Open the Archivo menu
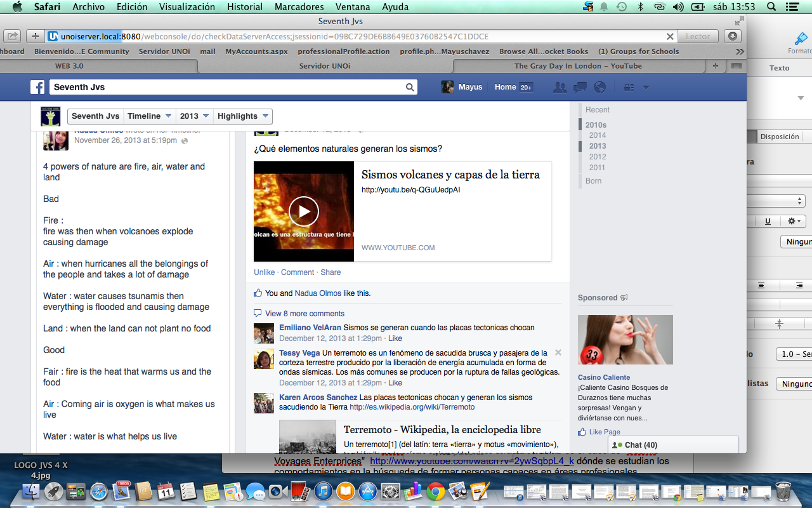Image resolution: width=812 pixels, height=508 pixels. (x=89, y=7)
